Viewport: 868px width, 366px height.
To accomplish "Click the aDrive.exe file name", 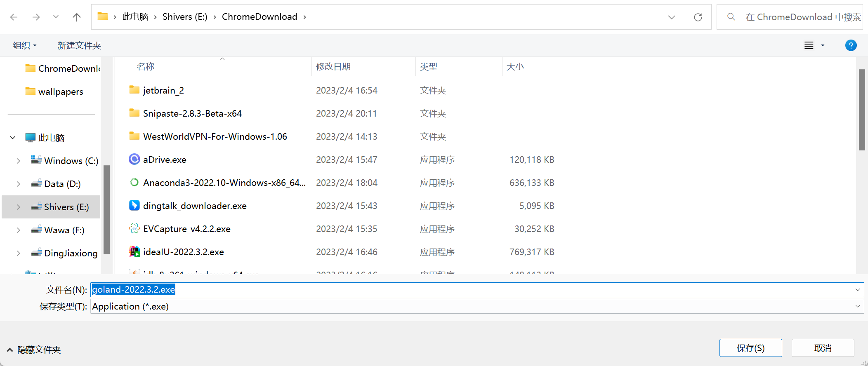I will tap(165, 160).
